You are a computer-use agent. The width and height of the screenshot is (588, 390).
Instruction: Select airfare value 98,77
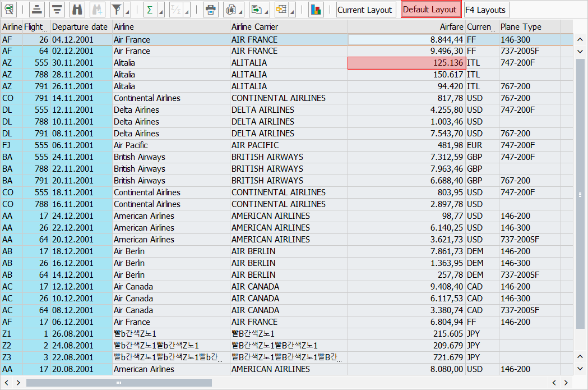tap(407, 216)
